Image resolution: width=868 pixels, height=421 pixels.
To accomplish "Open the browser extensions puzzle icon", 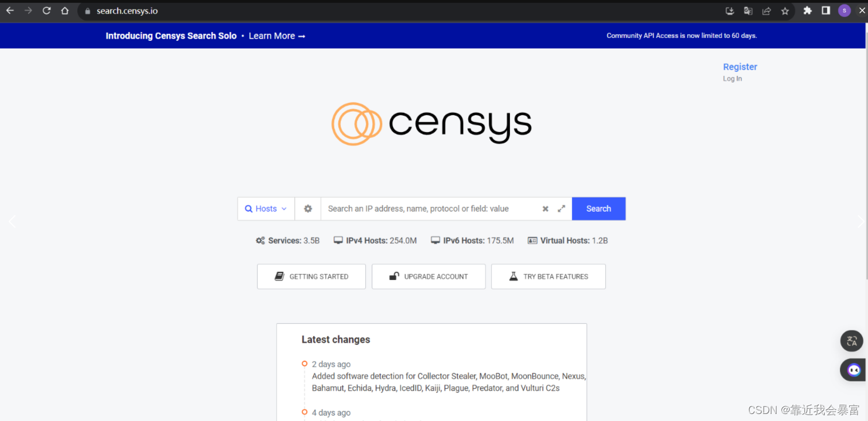I will tap(808, 11).
